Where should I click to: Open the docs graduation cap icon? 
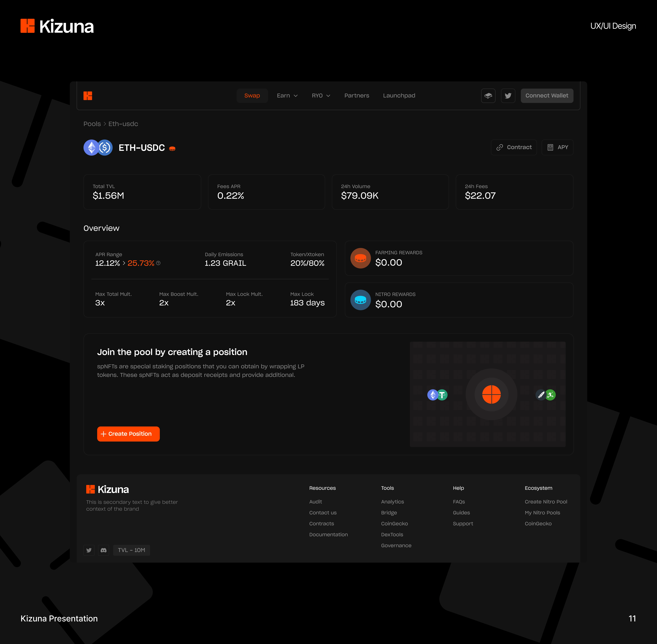click(488, 96)
